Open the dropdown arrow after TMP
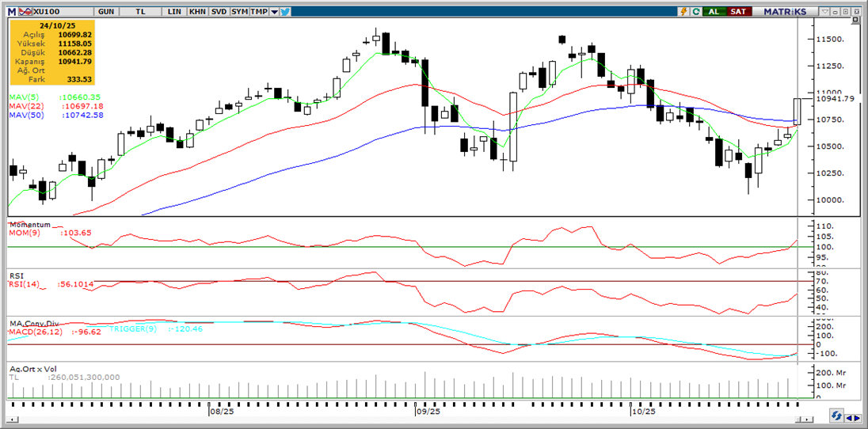This screenshot has height=429, width=868. [x=274, y=12]
